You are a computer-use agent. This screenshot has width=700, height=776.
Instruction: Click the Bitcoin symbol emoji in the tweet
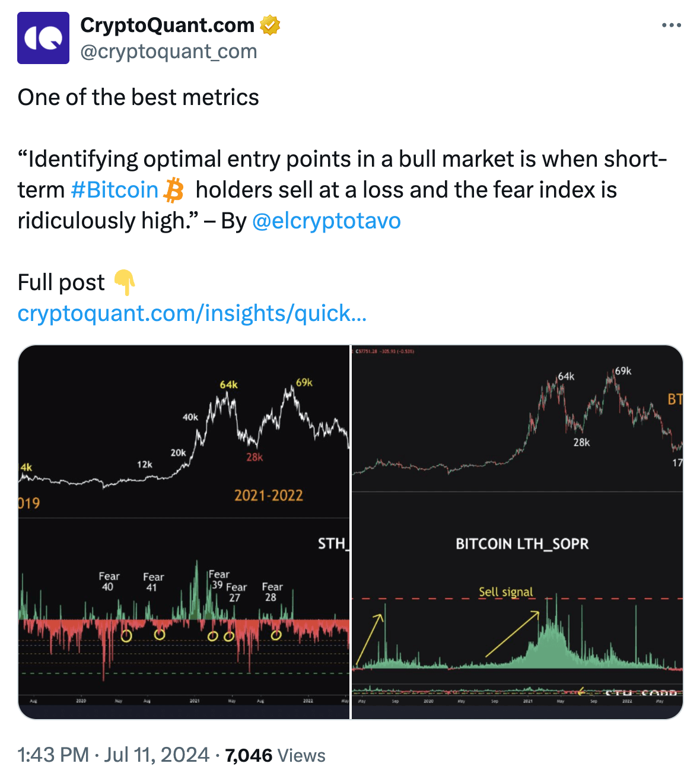point(173,190)
